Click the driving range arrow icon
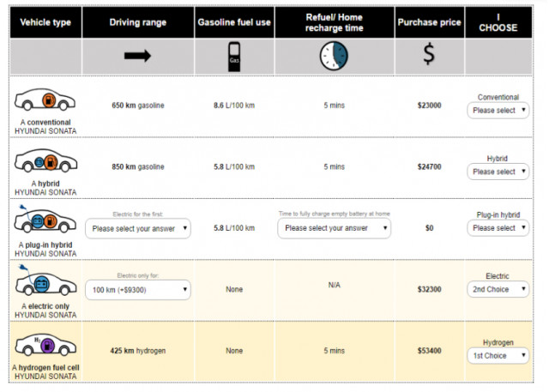This screenshot has width=549, height=392. coord(137,56)
